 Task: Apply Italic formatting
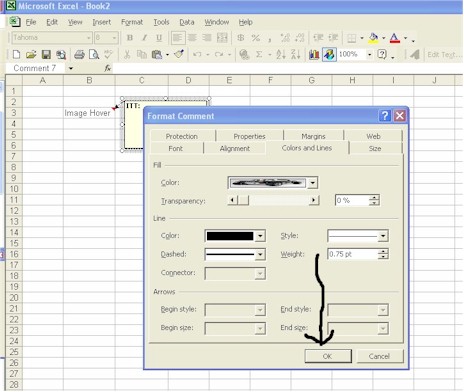point(144,38)
